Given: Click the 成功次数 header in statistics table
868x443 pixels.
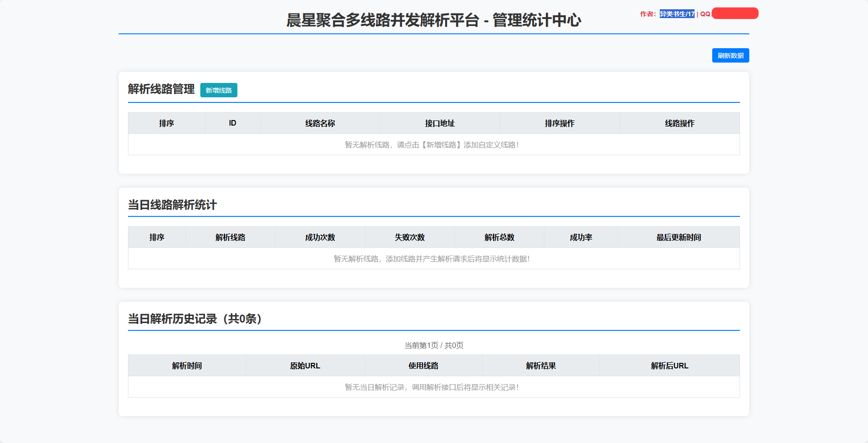Looking at the screenshot, I should [x=320, y=237].
